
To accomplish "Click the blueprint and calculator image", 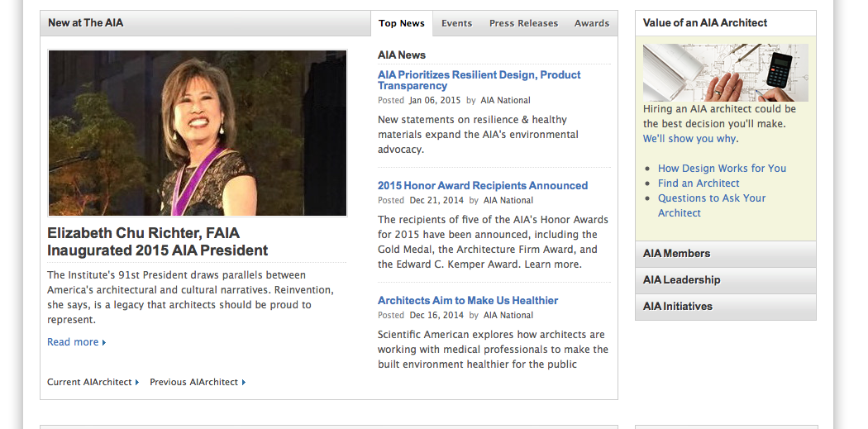I will pyautogui.click(x=725, y=73).
